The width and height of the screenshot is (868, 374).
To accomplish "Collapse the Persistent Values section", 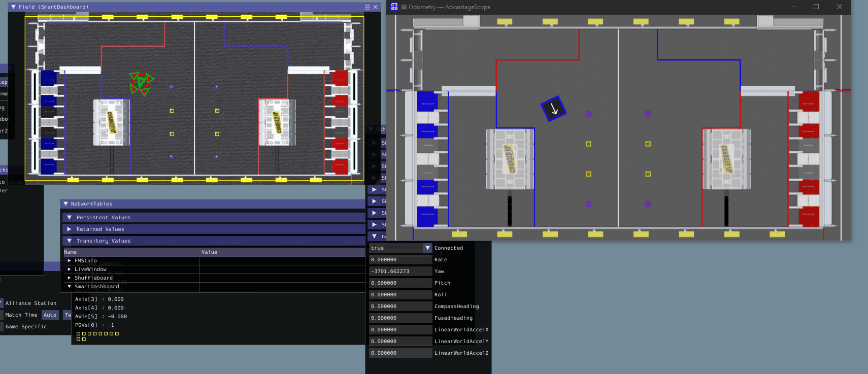I will (70, 217).
